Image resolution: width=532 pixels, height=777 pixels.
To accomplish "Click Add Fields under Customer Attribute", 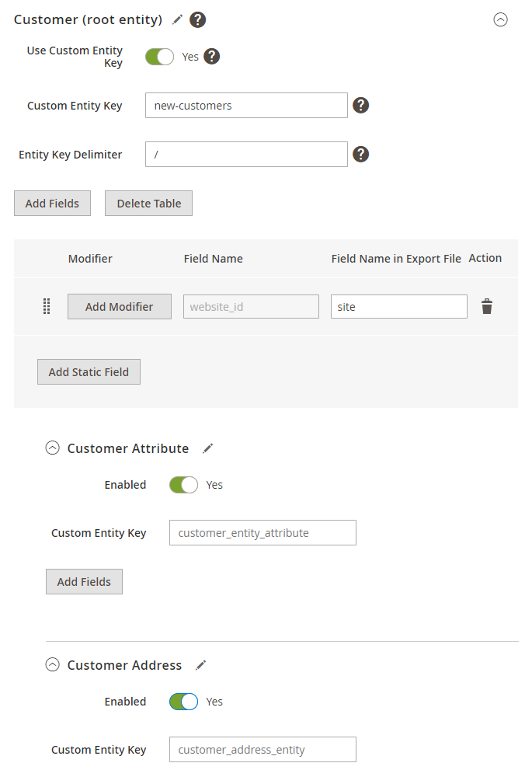I will [x=84, y=582].
